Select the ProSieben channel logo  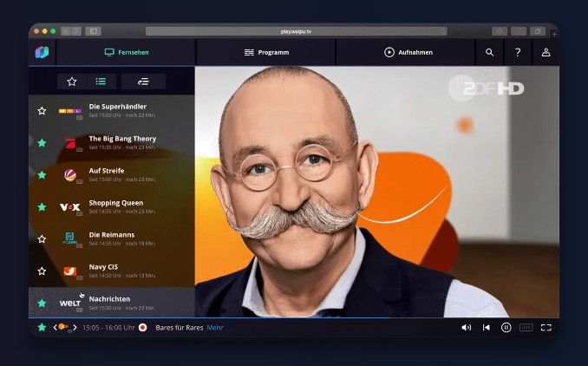pos(70,143)
